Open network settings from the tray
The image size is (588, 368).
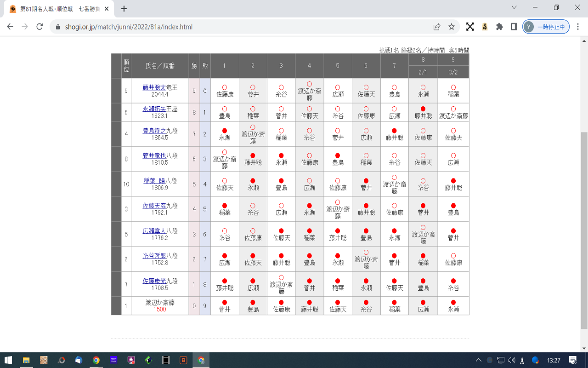[501, 360]
